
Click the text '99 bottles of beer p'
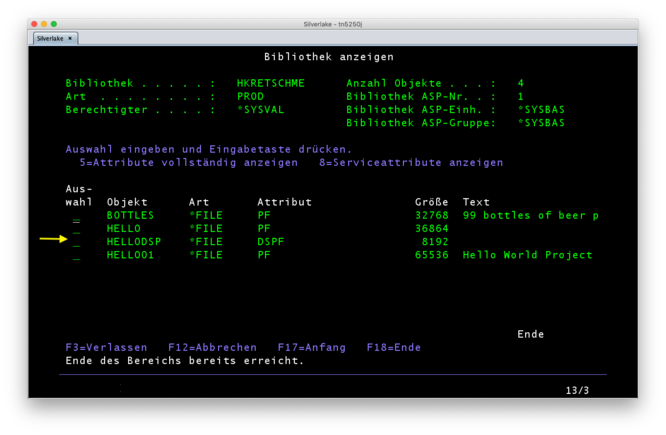click(531, 215)
